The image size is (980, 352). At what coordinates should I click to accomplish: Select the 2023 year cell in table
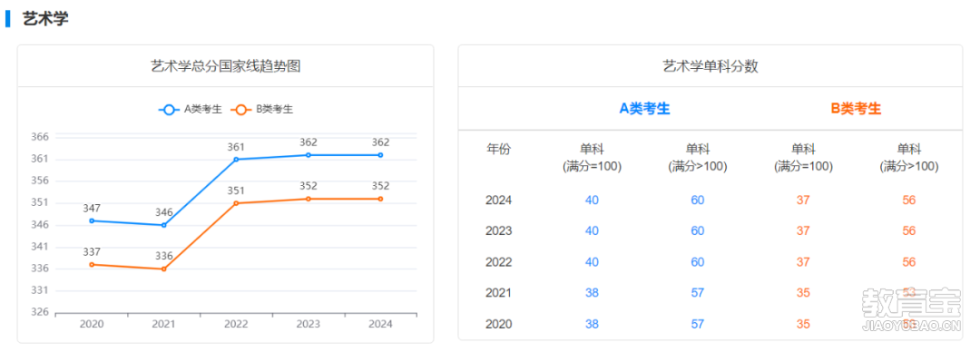499,231
